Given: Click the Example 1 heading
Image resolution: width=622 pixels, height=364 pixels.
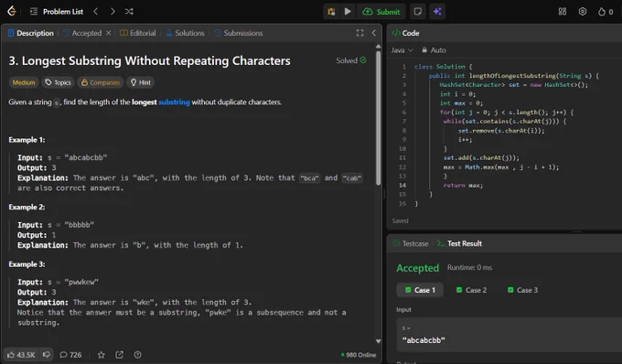Looking at the screenshot, I should click(x=27, y=140).
